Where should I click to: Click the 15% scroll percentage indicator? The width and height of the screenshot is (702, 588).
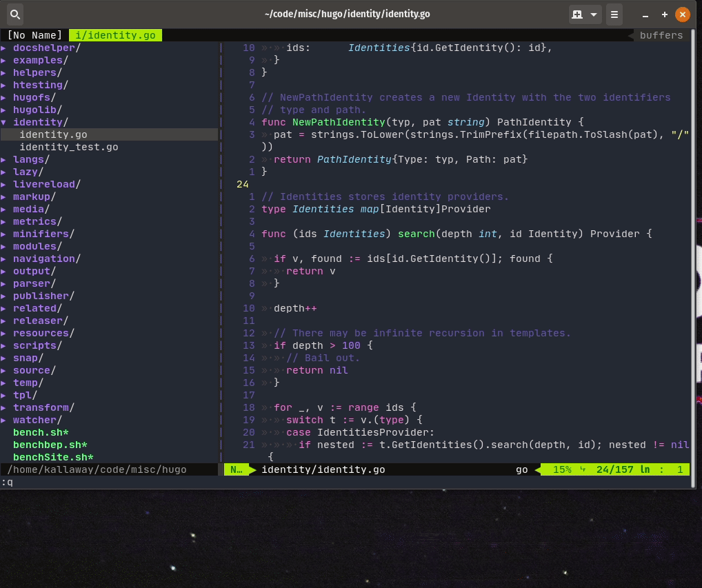click(x=563, y=469)
